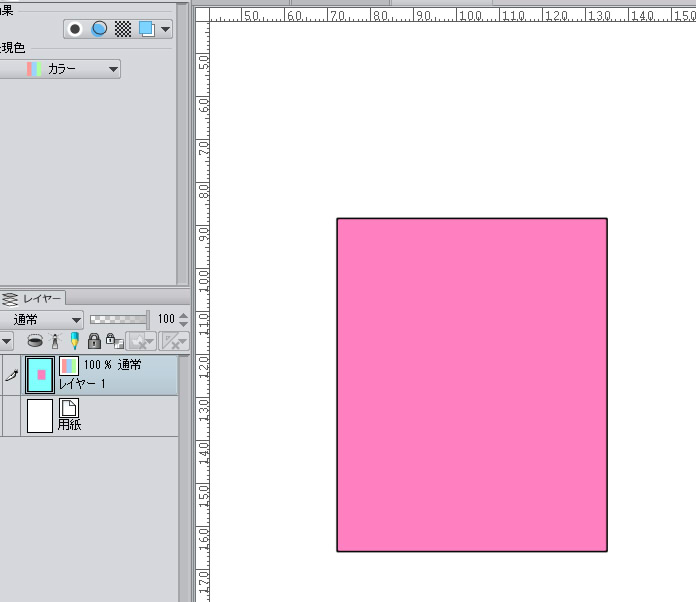Click the layer opacity slider
This screenshot has height=602, width=696.
point(118,319)
